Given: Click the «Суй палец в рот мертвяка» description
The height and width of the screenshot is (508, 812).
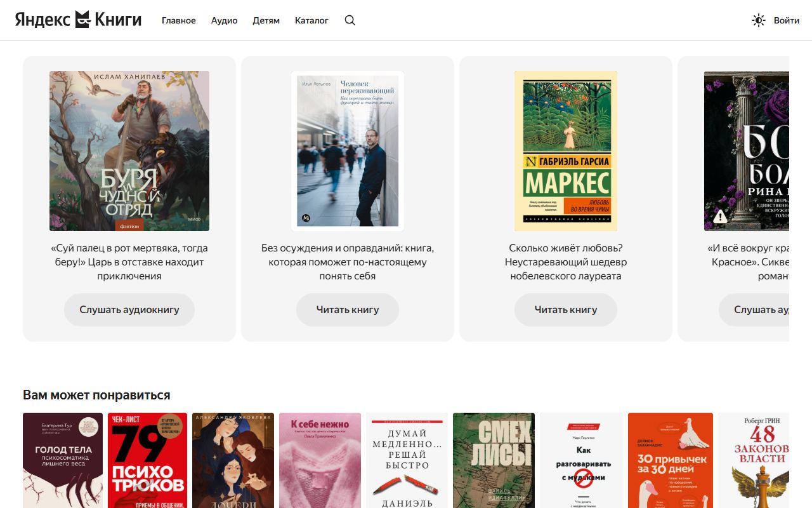Looking at the screenshot, I should [x=129, y=262].
